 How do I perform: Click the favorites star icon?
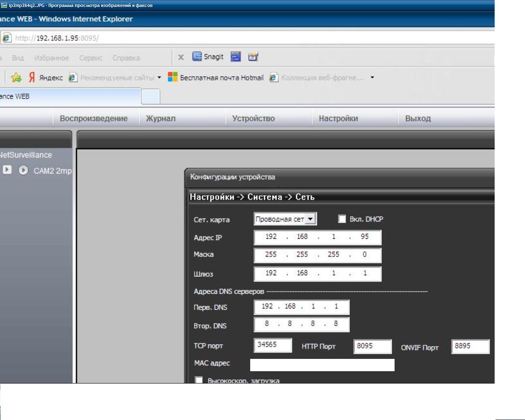16,78
